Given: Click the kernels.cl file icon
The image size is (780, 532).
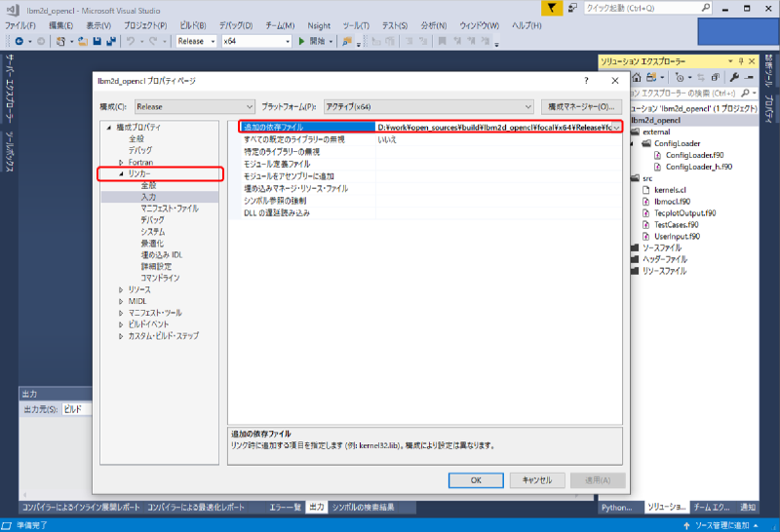Looking at the screenshot, I should point(645,190).
